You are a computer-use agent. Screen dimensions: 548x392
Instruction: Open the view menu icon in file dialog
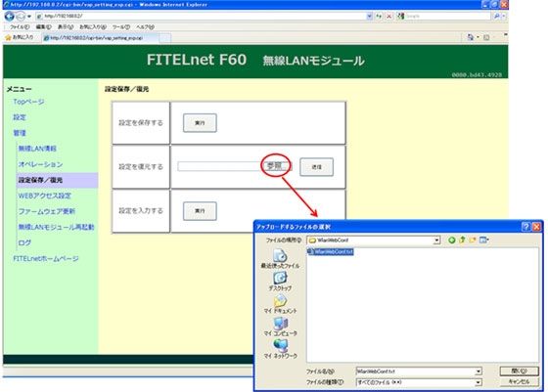484,240
